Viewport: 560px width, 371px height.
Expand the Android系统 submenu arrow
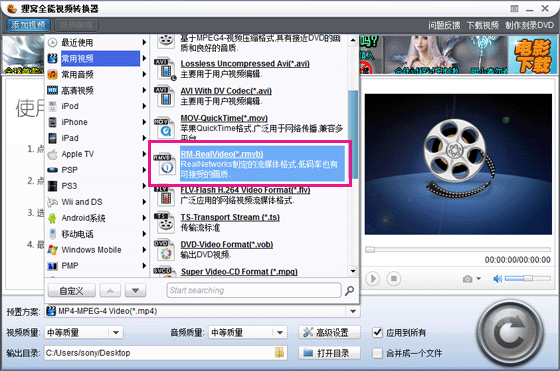tap(144, 218)
